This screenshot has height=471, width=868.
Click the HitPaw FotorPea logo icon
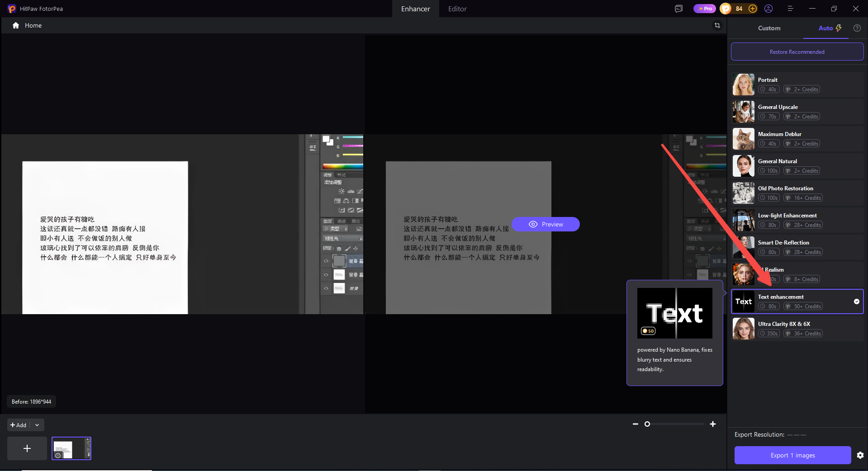(12, 9)
